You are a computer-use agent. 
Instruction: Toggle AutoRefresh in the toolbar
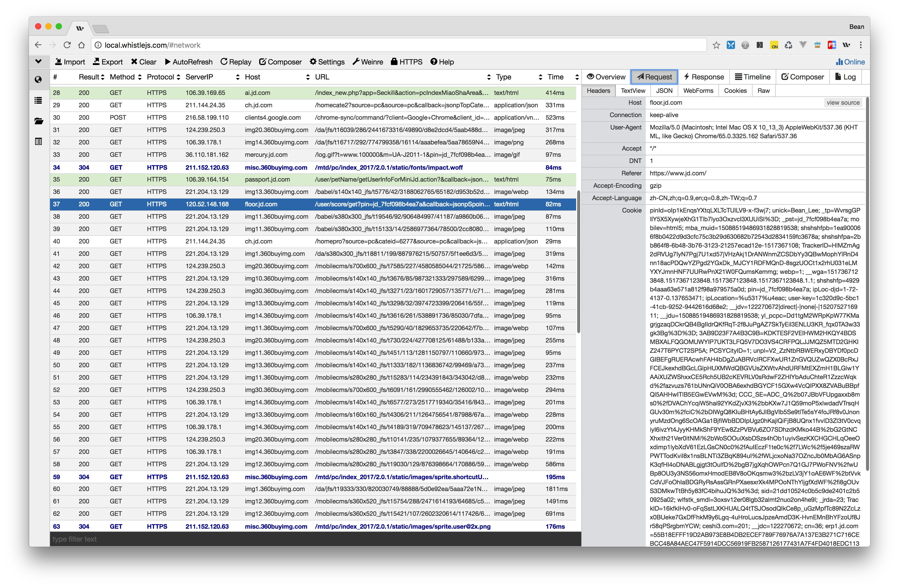189,62
